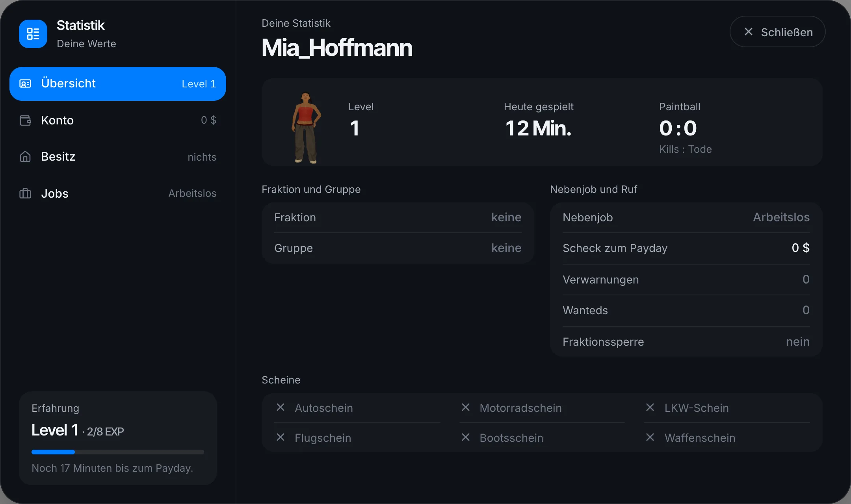The image size is (851, 504).
Task: Click the Motorradschein license label
Action: 520,408
